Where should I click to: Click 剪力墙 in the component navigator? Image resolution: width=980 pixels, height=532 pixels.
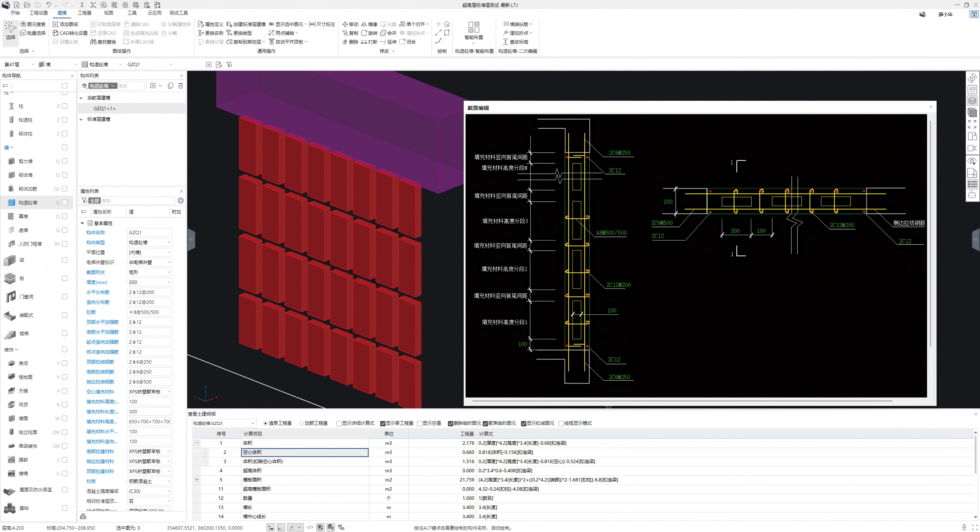point(26,161)
